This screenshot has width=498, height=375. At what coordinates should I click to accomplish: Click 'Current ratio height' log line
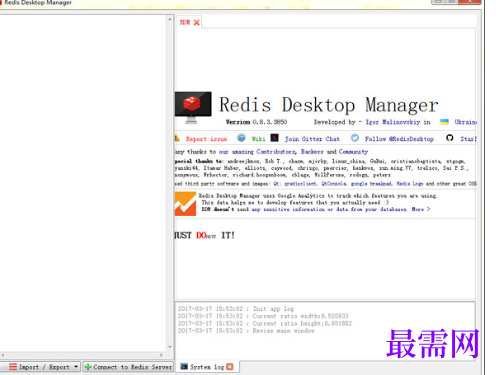coord(265,323)
